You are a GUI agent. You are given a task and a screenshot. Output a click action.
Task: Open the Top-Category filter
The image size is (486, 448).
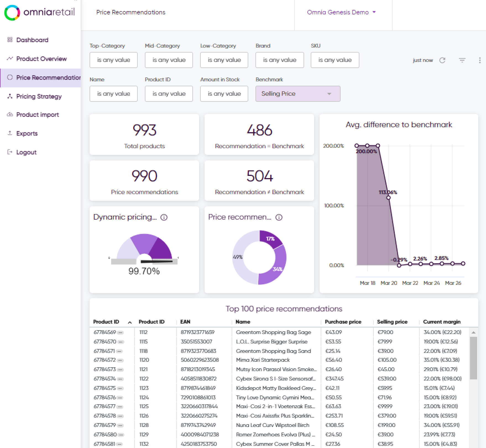click(113, 60)
